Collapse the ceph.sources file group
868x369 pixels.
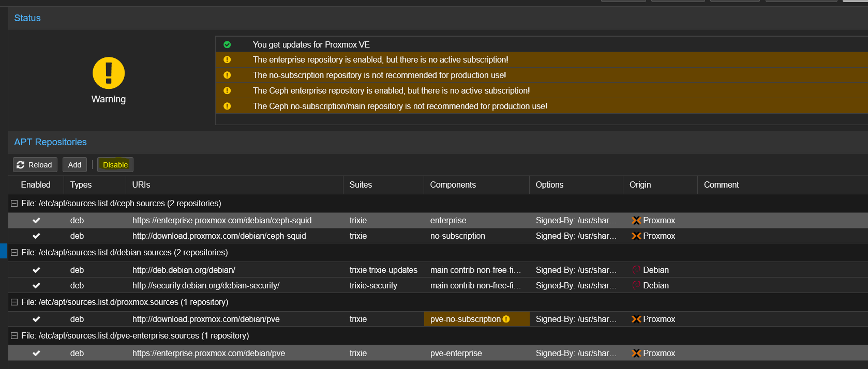click(x=14, y=204)
